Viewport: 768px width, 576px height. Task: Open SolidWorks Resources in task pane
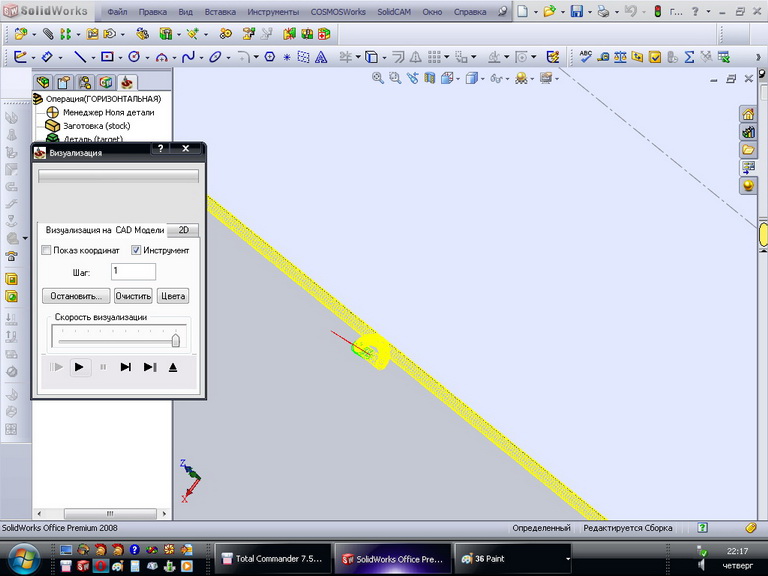[748, 115]
